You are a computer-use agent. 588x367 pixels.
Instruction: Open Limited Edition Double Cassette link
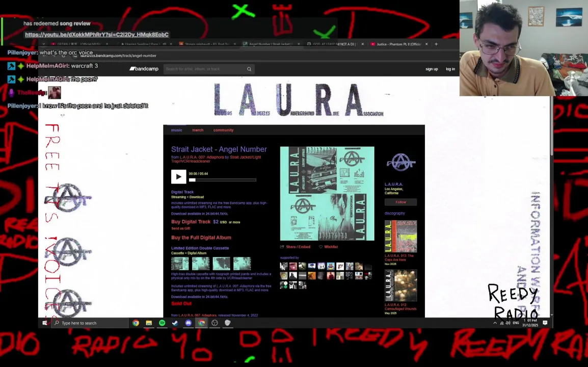click(x=200, y=248)
